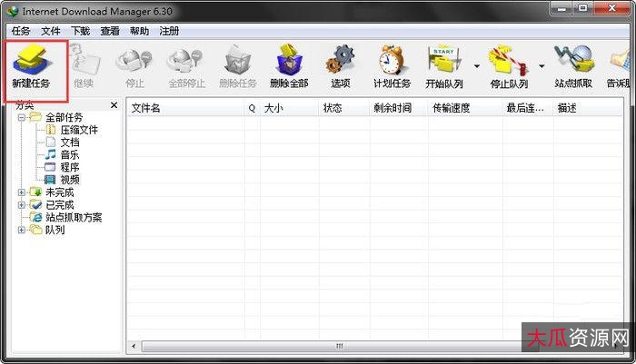Click the 停止队列 (Stop Queue) icon

pos(509,67)
